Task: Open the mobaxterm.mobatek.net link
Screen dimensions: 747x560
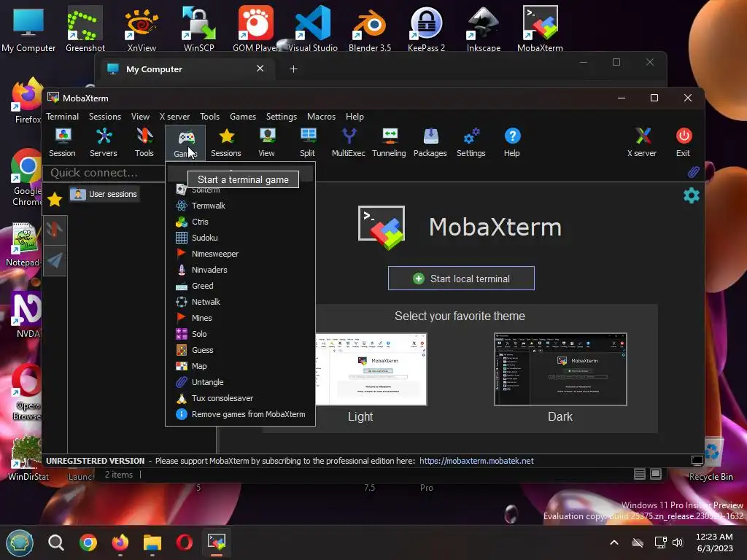Action: [x=476, y=461]
